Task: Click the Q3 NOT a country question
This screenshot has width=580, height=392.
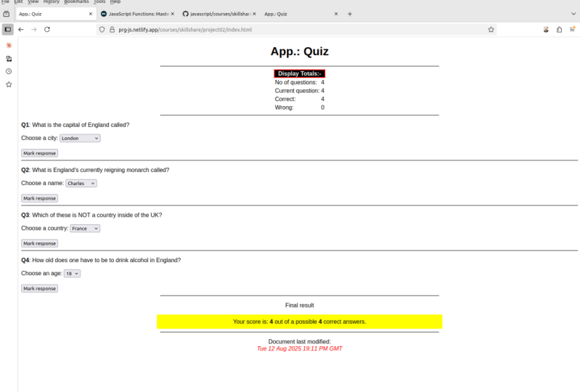Action: pyautogui.click(x=91, y=215)
